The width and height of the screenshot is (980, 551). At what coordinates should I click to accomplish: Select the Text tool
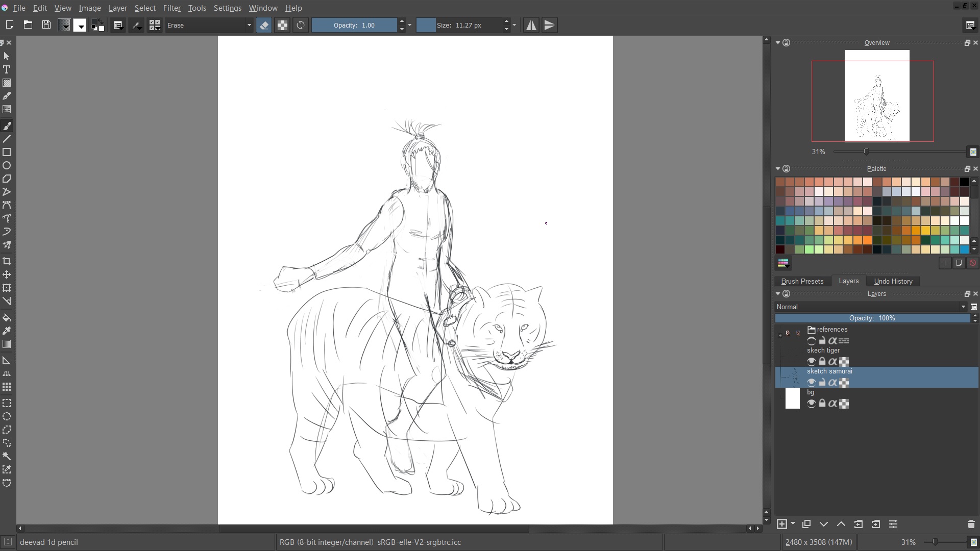pyautogui.click(x=7, y=69)
